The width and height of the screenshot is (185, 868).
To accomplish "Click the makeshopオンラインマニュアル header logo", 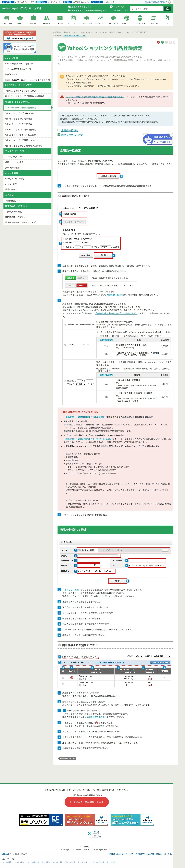I will pos(22,8).
